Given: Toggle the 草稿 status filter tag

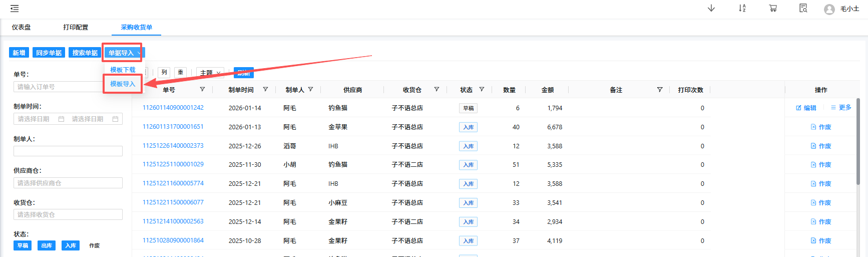Looking at the screenshot, I should coord(23,245).
